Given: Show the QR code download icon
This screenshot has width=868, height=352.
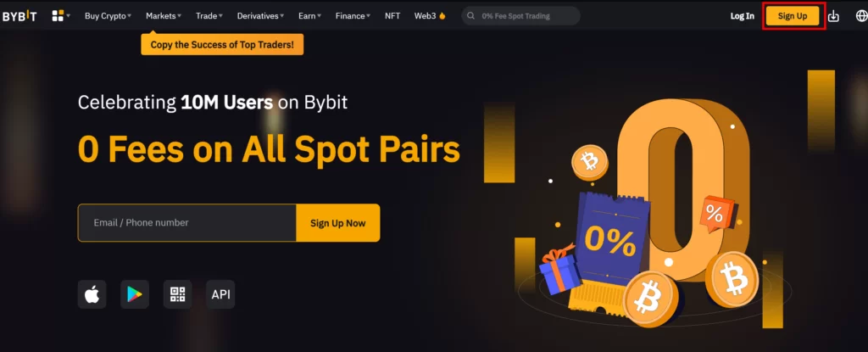Looking at the screenshot, I should click(178, 294).
